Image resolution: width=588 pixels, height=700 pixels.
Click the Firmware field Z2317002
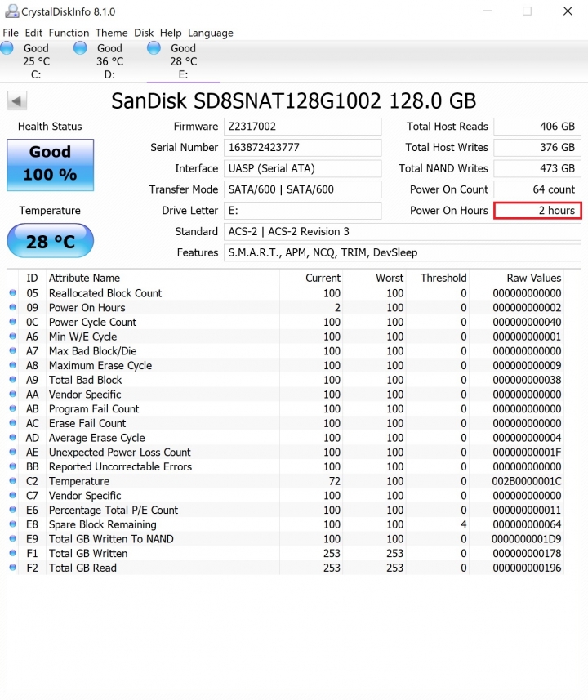click(302, 127)
